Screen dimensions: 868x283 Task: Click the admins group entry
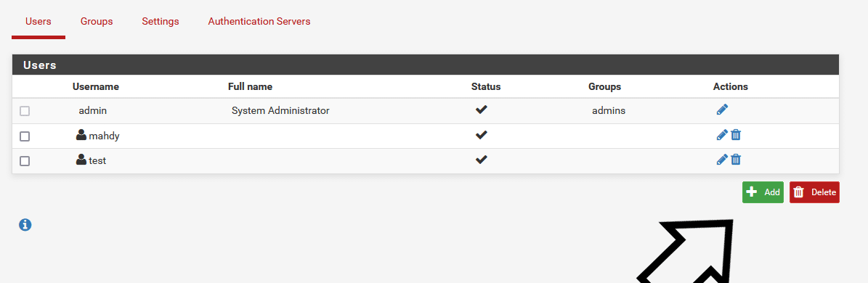pyautogui.click(x=609, y=110)
